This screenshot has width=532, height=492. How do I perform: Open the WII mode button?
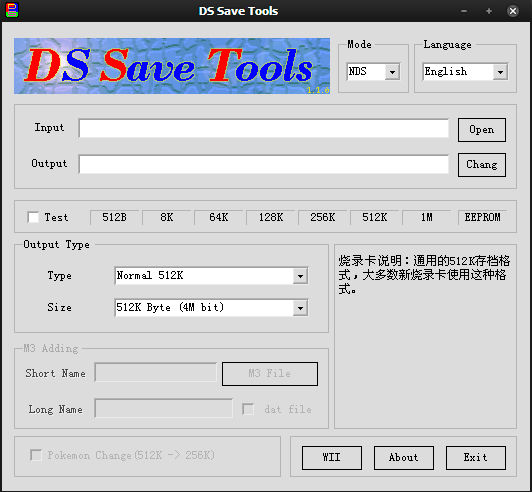[x=332, y=458]
